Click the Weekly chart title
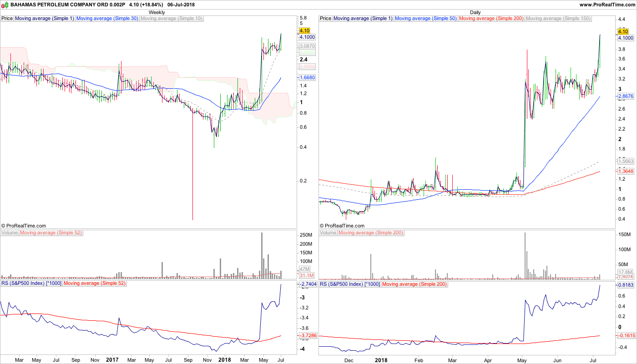The image size is (637, 364). coord(157,12)
